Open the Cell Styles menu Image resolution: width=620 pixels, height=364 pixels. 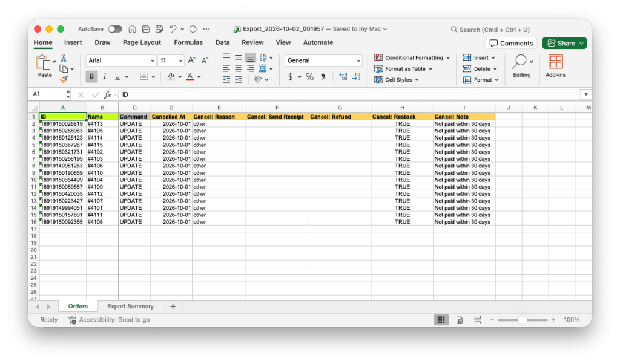tap(397, 80)
